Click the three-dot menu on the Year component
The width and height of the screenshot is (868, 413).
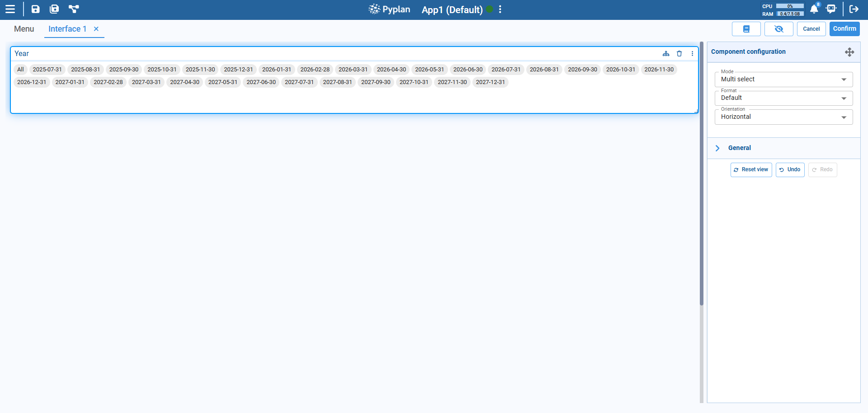coord(693,53)
